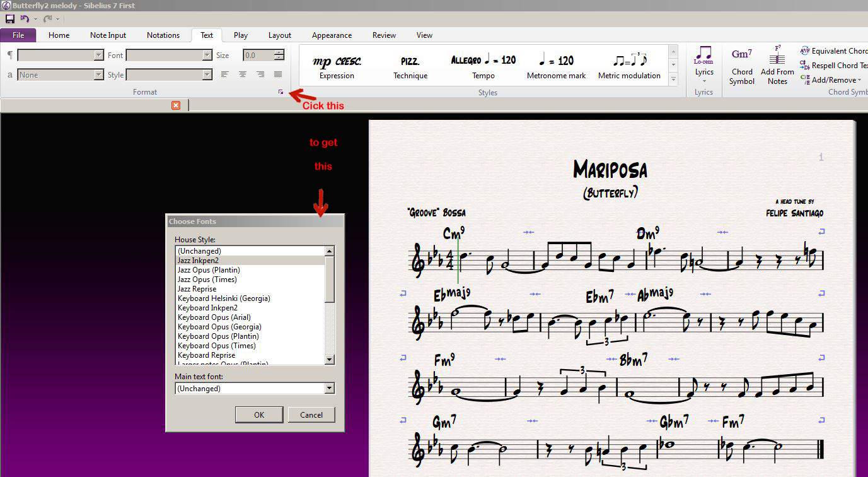
Task: Align text left
Action: point(224,75)
